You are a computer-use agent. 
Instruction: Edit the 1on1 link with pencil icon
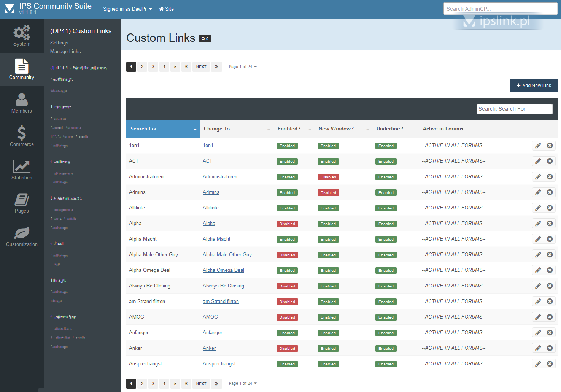pyautogui.click(x=538, y=146)
